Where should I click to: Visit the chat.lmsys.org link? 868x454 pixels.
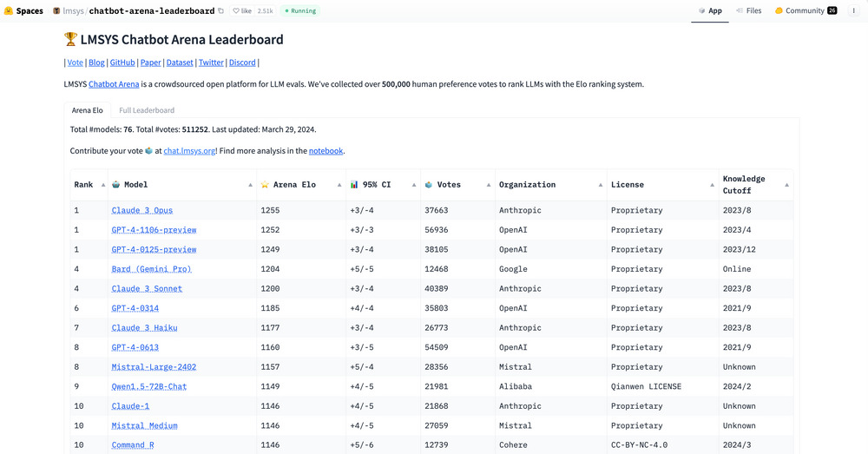189,150
